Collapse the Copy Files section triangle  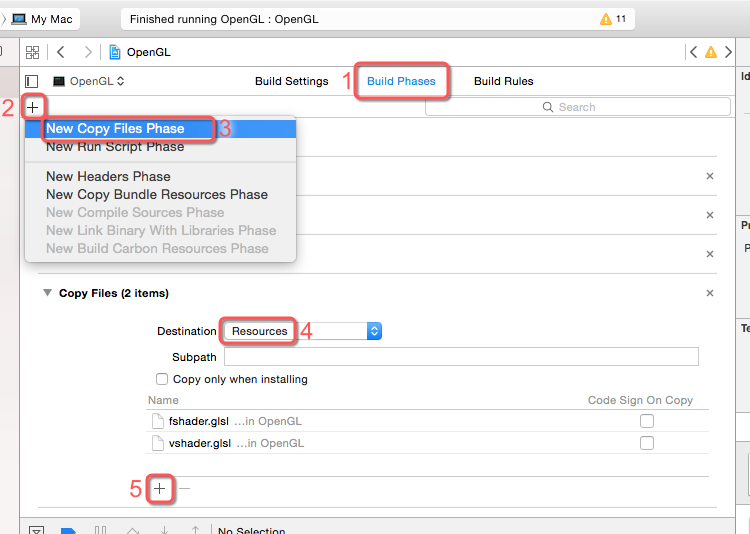47,292
